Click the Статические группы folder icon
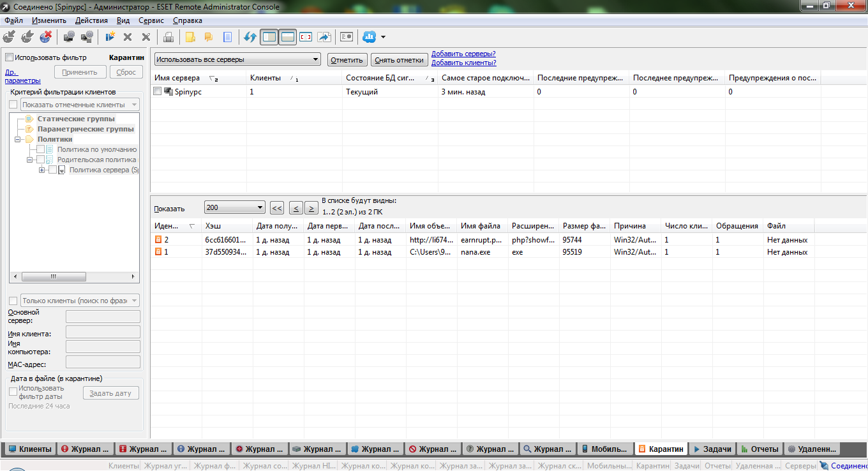The image size is (868, 471). pyautogui.click(x=29, y=119)
